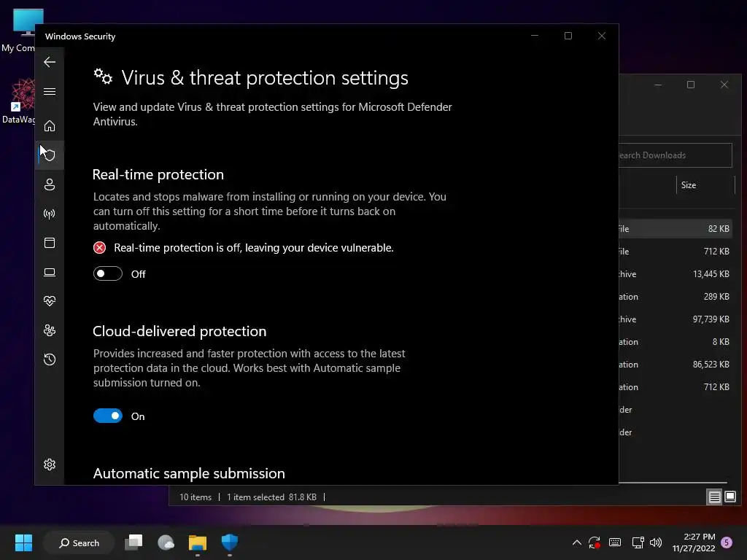Open File Explorer from the taskbar
747x560 pixels.
tap(197, 542)
